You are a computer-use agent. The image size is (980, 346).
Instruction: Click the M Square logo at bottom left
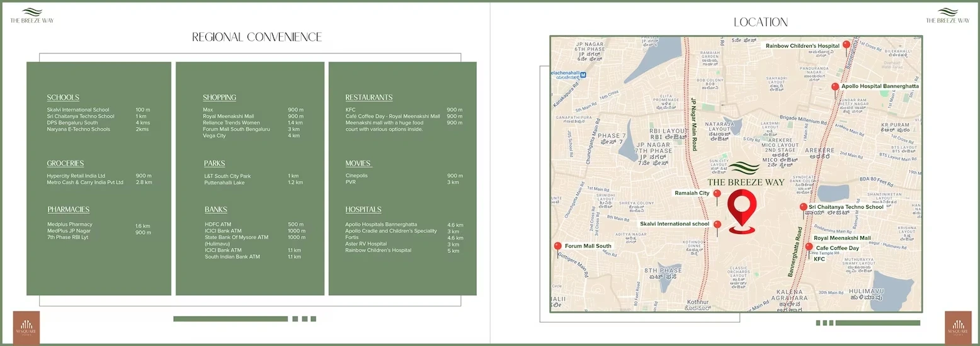pos(26,327)
